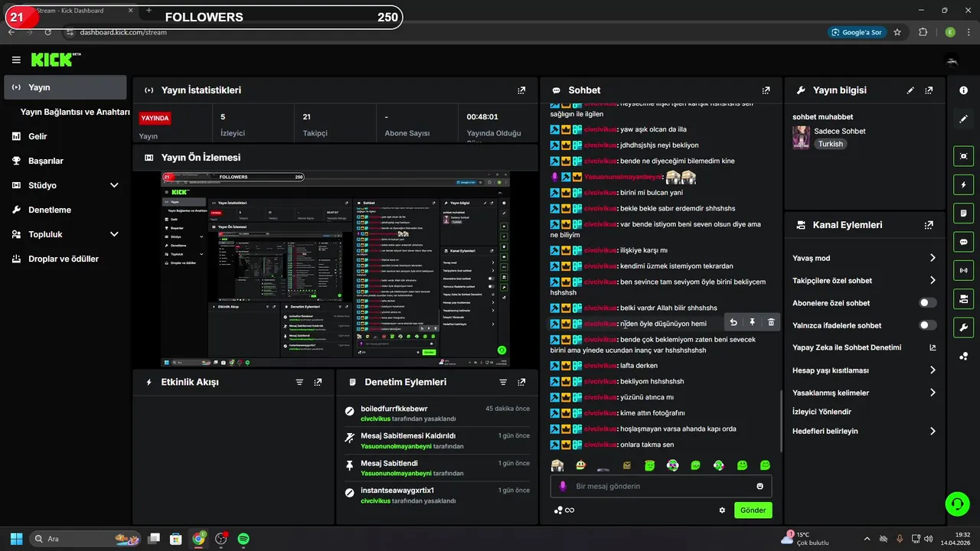Toggle the broadcast statistics widget in right sidebar

pyautogui.click(x=963, y=270)
